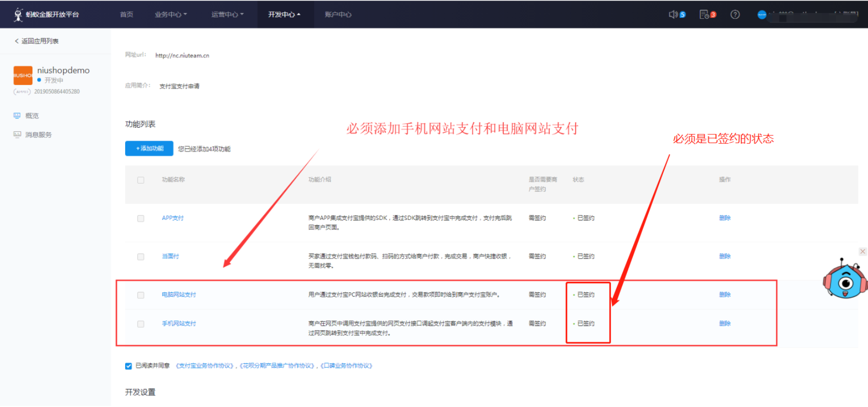Open the 当面付 feature link

[x=170, y=256]
